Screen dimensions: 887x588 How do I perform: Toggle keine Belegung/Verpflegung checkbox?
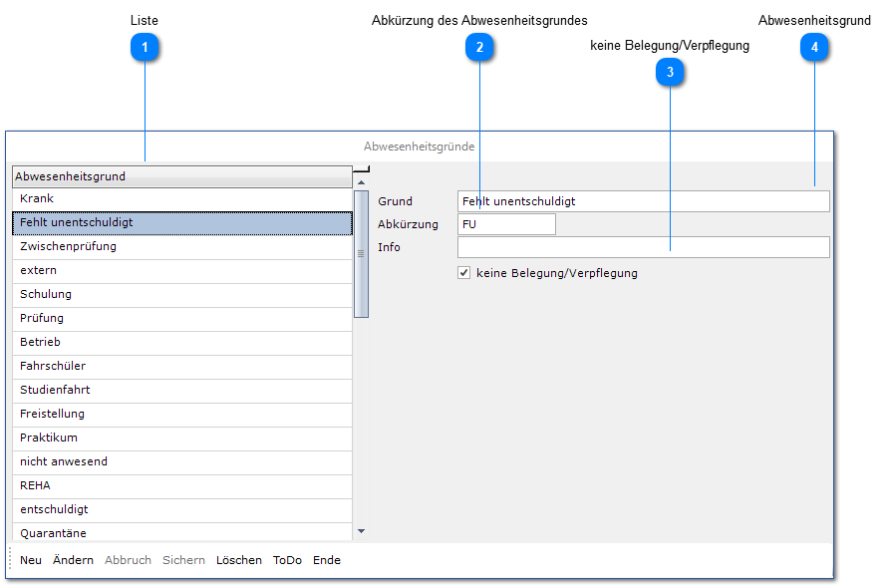[463, 273]
